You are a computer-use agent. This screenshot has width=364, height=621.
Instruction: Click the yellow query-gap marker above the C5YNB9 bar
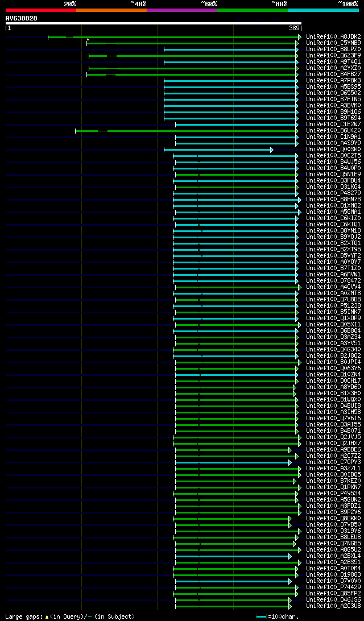click(88, 40)
